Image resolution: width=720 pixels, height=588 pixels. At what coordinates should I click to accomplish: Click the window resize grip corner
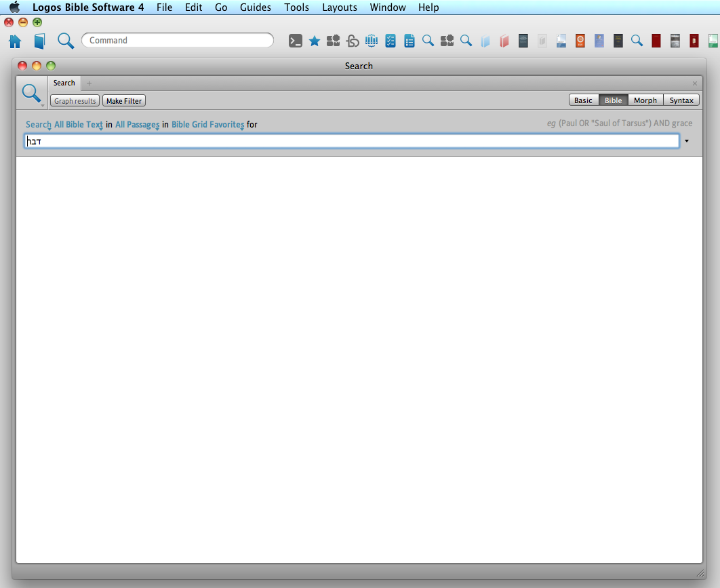click(x=700, y=573)
